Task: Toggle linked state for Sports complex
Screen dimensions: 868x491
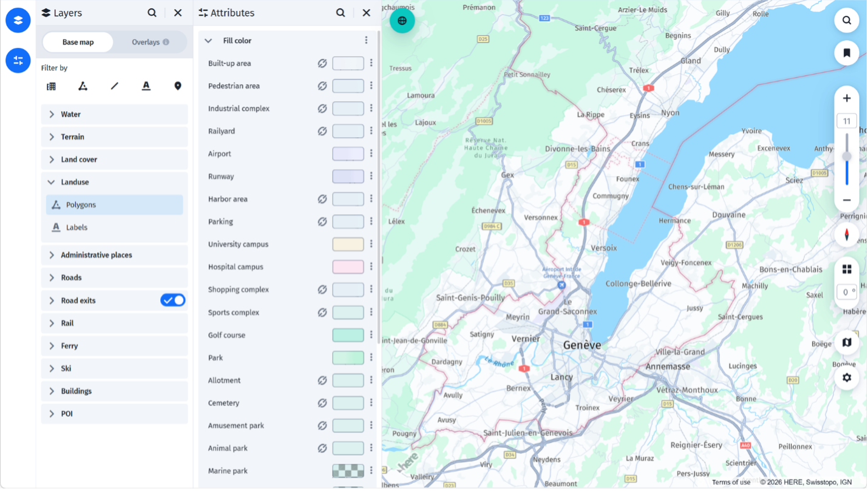Action: [322, 313]
